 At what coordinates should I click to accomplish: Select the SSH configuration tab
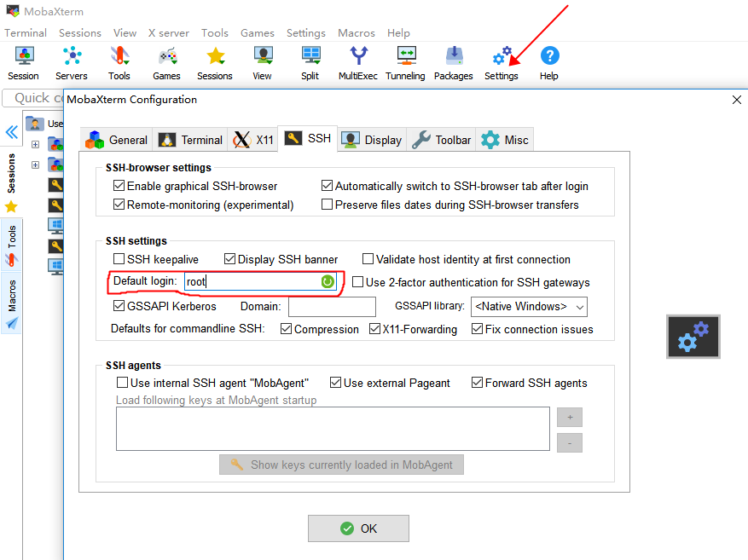[308, 138]
